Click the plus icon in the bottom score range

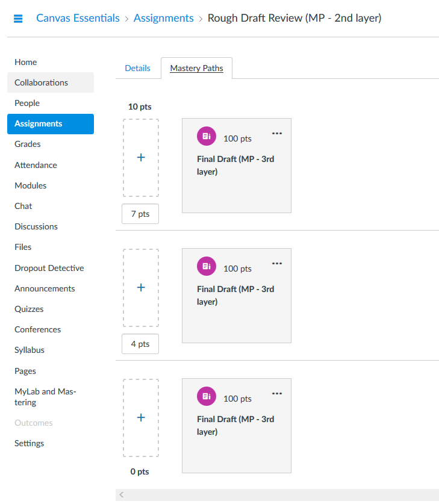(x=141, y=418)
